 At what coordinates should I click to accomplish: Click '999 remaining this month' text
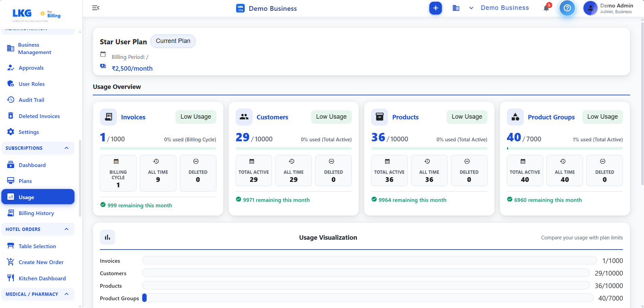[x=139, y=205]
